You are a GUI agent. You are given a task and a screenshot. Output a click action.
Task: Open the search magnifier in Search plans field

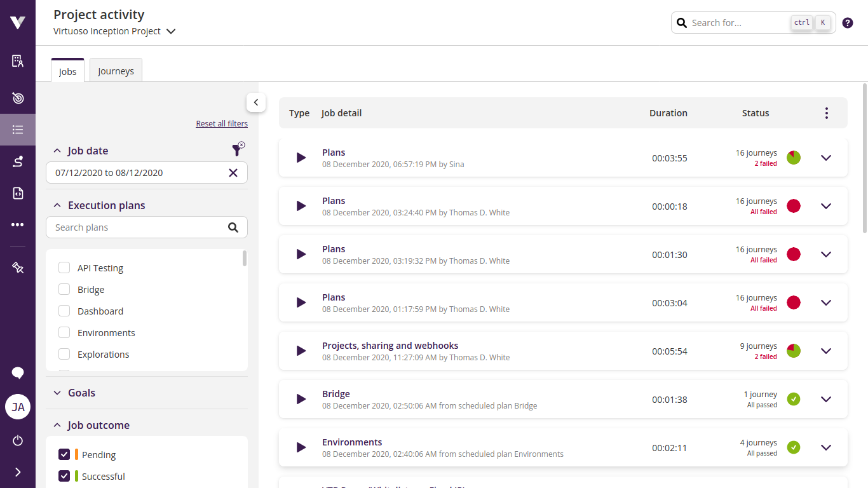233,227
